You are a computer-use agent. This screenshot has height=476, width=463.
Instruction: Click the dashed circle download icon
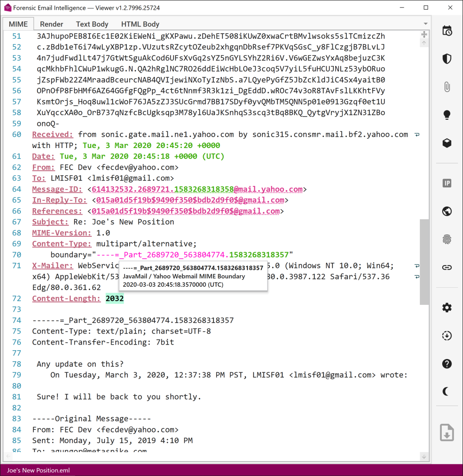(447, 336)
